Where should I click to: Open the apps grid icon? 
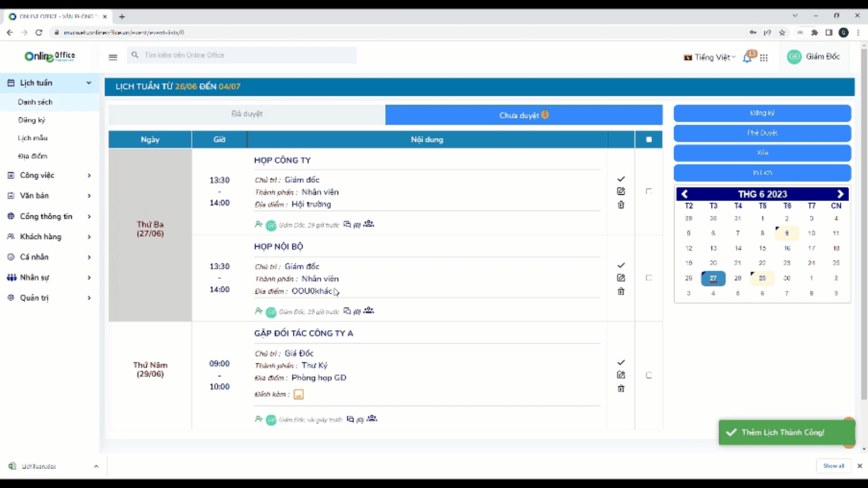pyautogui.click(x=764, y=58)
